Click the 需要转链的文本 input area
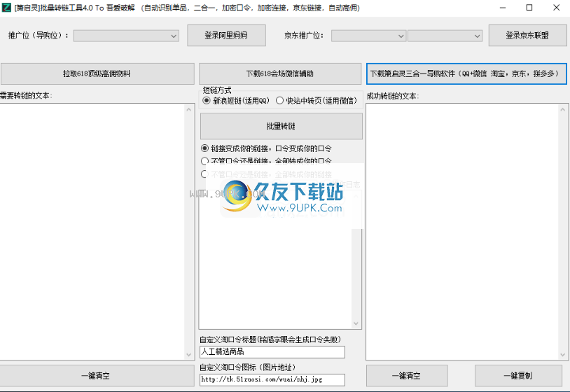 pos(94,232)
